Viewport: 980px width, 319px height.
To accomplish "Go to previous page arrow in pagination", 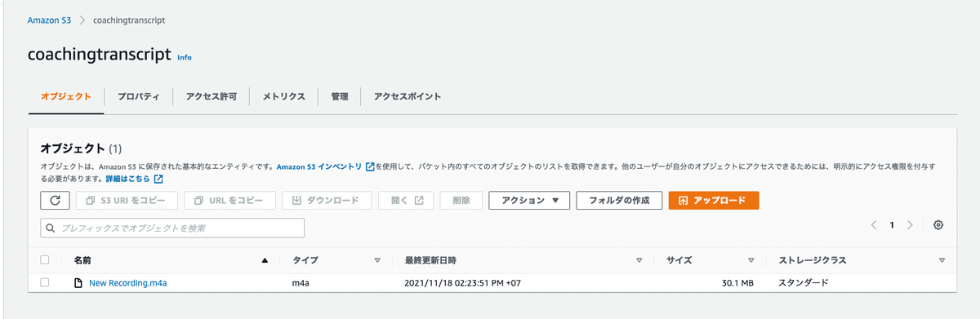I will [874, 225].
